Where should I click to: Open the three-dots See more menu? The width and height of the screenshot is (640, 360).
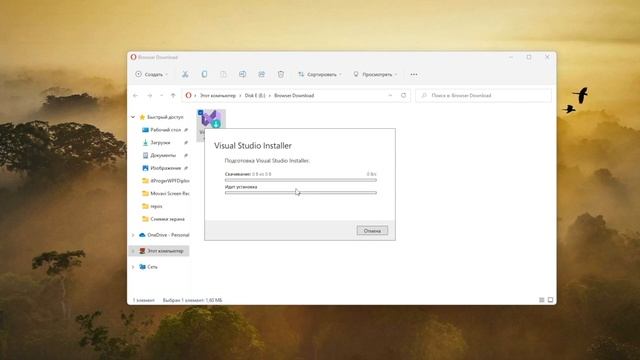pos(414,74)
